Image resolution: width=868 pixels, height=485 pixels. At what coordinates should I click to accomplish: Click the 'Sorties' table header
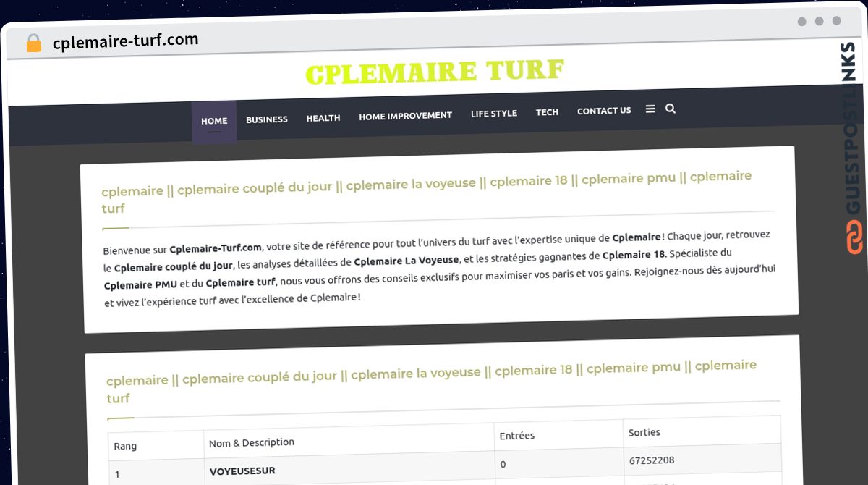[644, 432]
